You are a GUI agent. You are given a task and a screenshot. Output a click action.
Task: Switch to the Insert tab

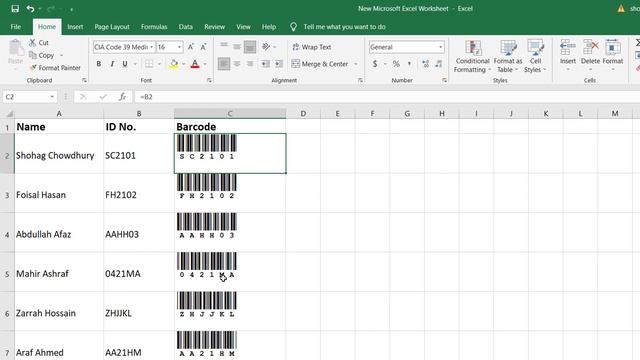click(75, 27)
